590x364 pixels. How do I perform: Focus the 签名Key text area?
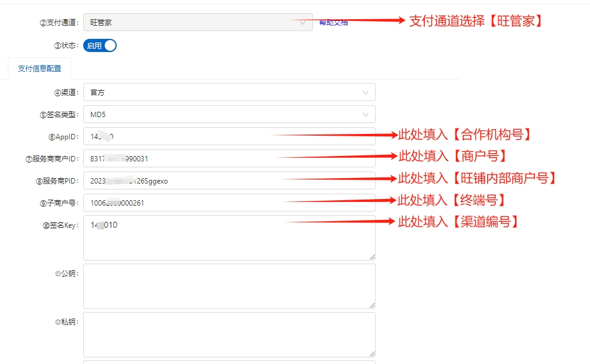[x=229, y=239]
